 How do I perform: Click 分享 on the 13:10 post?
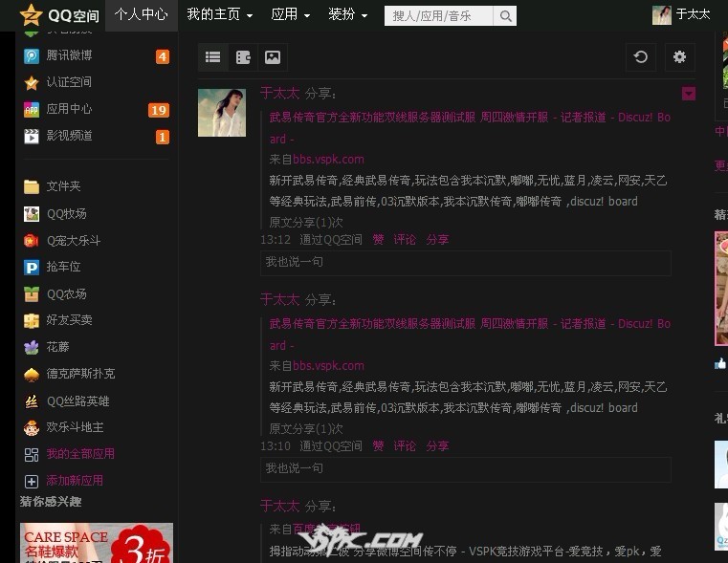tap(437, 445)
